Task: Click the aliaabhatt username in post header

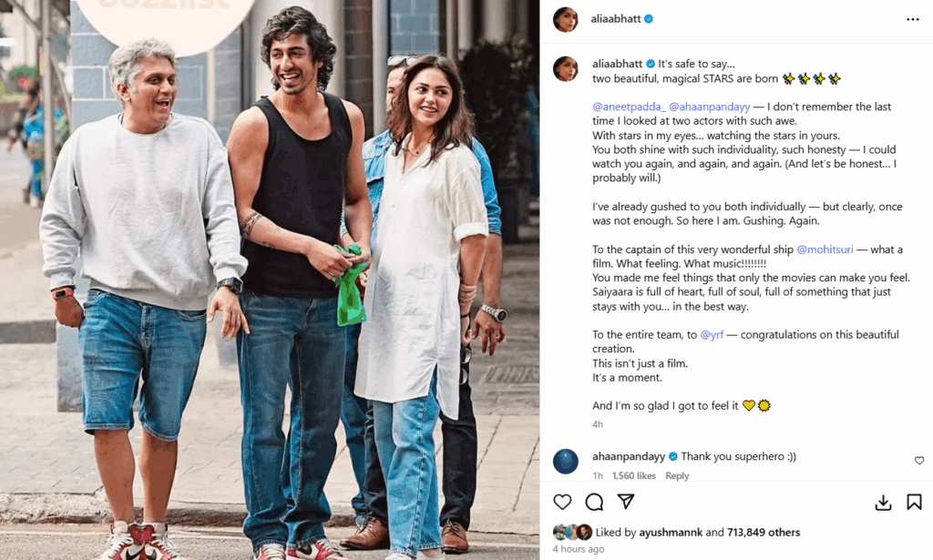Action: coord(615,19)
